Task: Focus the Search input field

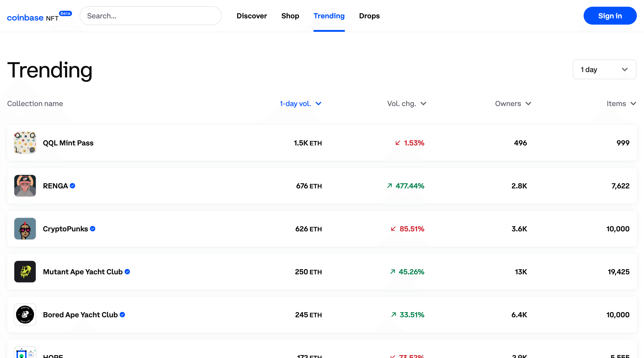Action: 150,16
